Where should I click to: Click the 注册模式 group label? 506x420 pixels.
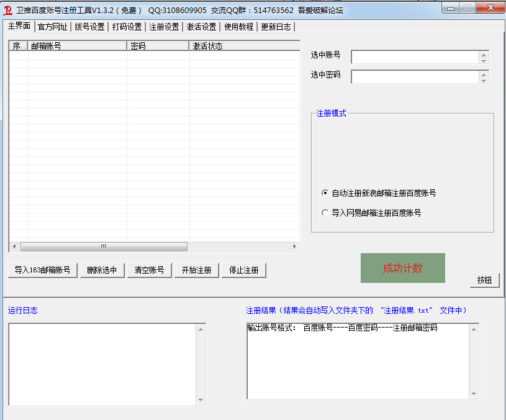click(x=331, y=113)
